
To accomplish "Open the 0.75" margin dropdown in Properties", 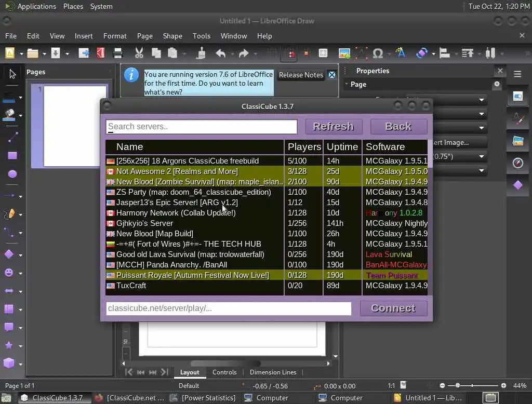I will pyautogui.click(x=482, y=156).
